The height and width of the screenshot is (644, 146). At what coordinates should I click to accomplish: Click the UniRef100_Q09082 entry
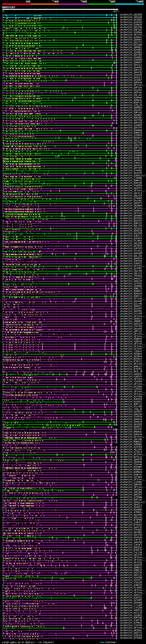click(131, 67)
